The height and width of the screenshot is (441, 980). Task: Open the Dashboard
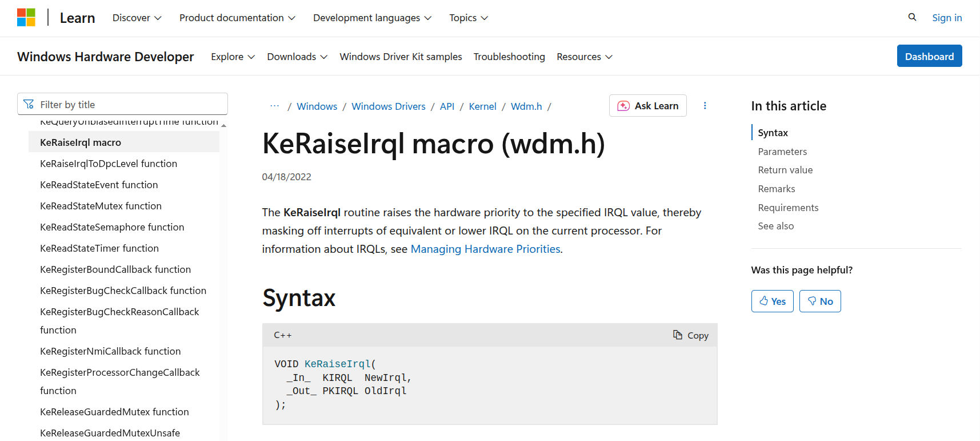click(929, 56)
